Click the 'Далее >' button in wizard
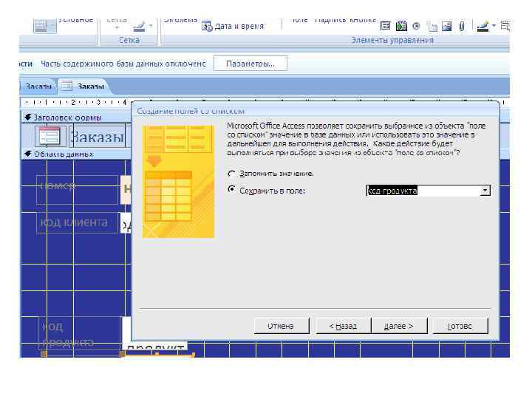 [399, 326]
